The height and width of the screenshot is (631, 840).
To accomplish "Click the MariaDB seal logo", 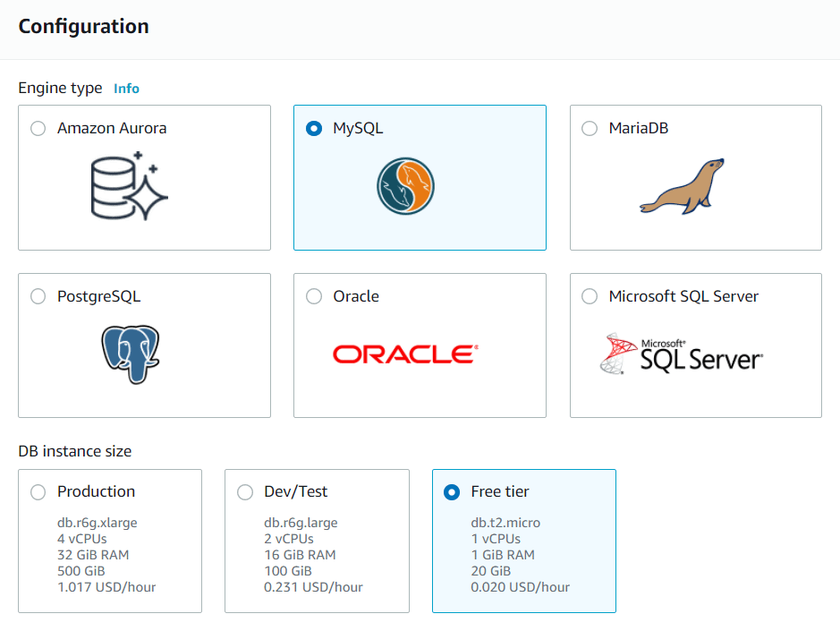I will pyautogui.click(x=682, y=186).
